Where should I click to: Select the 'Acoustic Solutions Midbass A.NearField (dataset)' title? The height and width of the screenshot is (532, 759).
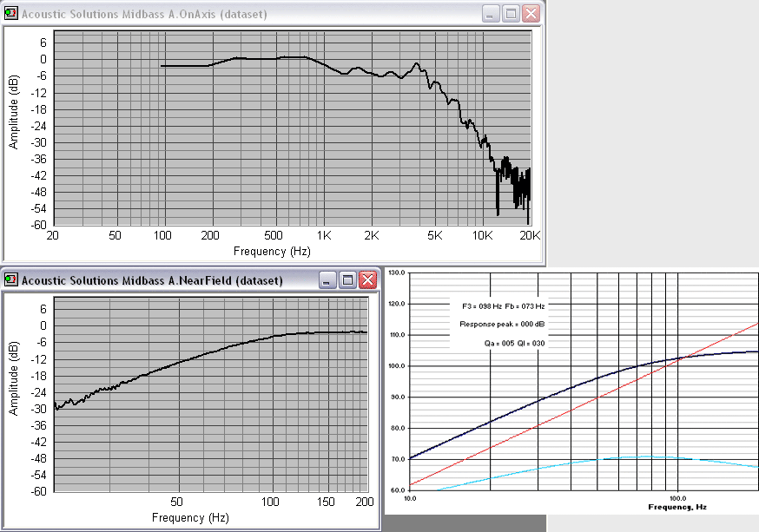pyautogui.click(x=152, y=280)
